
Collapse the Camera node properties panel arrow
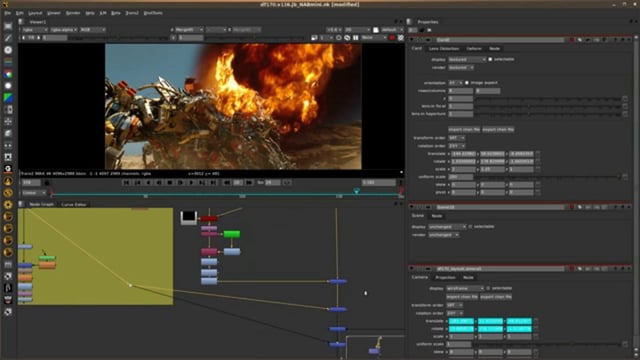(x=411, y=269)
